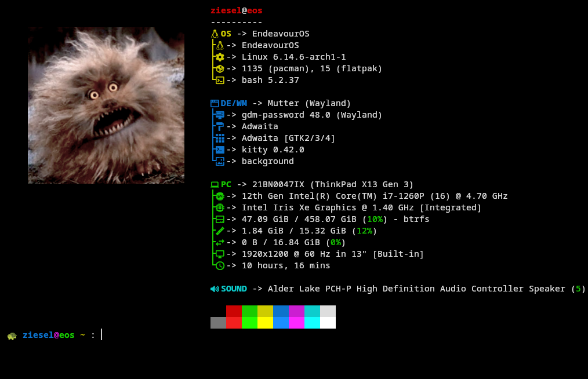Click the green 0% swap usage value

coord(336,243)
